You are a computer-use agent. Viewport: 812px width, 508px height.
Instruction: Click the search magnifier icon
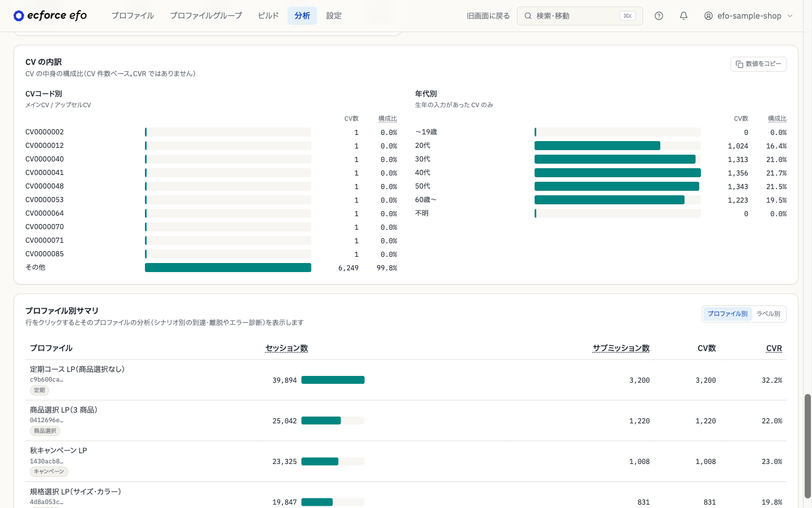click(528, 16)
